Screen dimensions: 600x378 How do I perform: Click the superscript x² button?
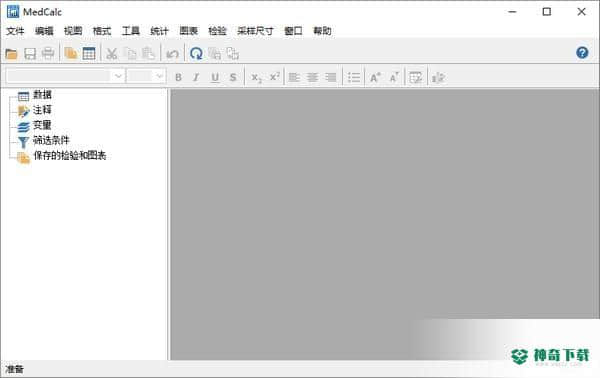pyautogui.click(x=274, y=77)
